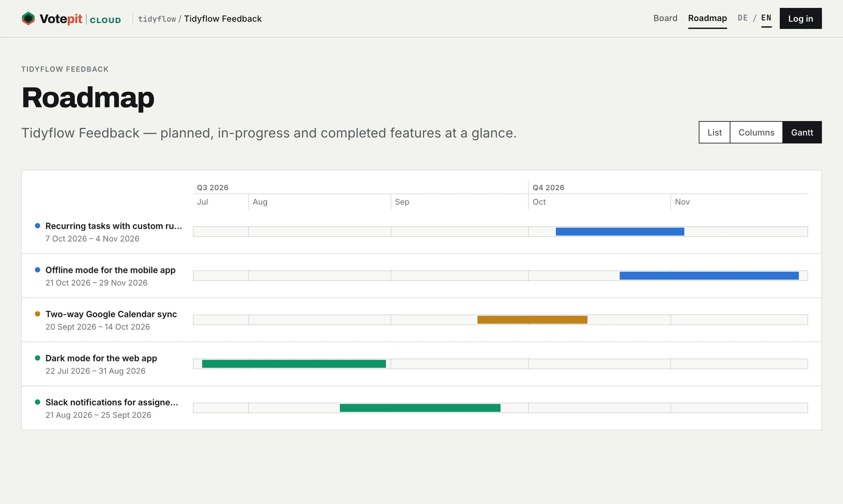Open Two-way Google Calendar sync item

pyautogui.click(x=111, y=314)
